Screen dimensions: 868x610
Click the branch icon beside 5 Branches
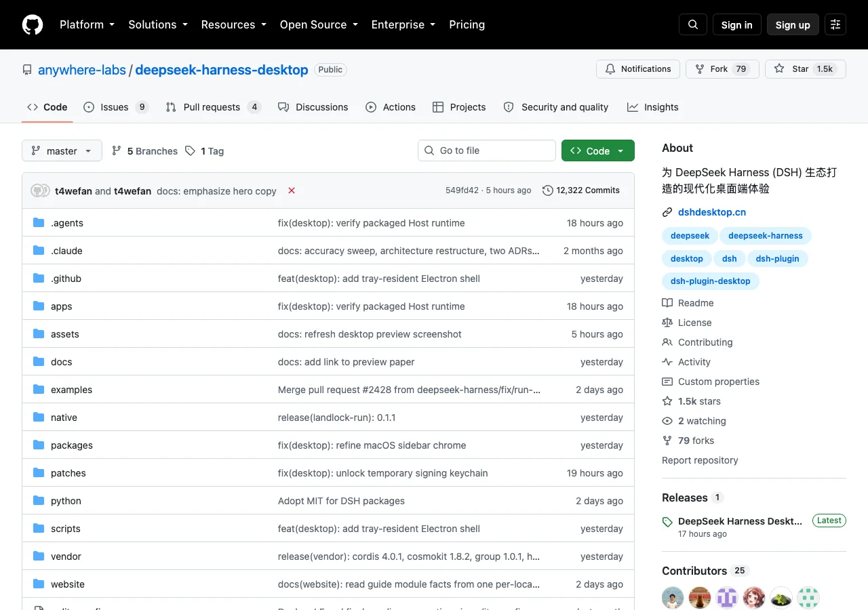tap(117, 150)
